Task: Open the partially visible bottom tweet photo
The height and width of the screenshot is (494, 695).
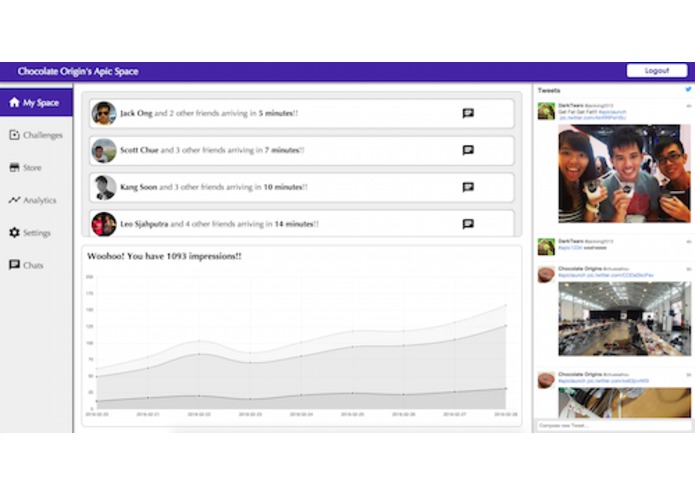Action: [625, 402]
